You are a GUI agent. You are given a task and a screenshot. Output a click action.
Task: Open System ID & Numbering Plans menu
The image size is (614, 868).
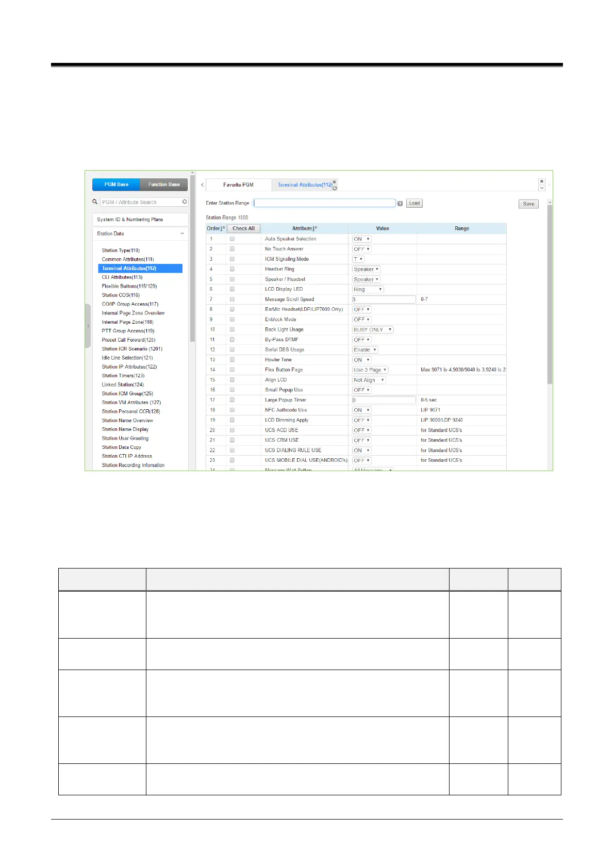140,220
